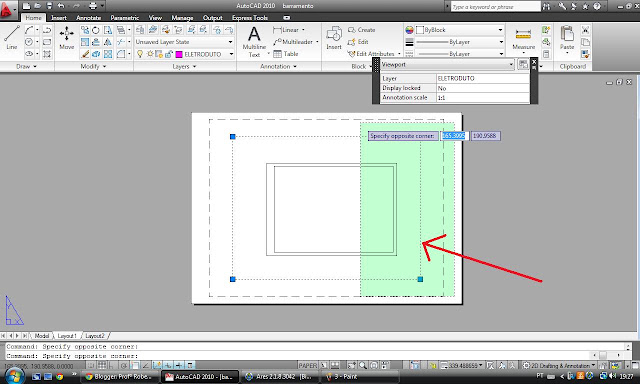Click the Undo icon in quick access toolbar
The image size is (640, 384).
(61, 6)
